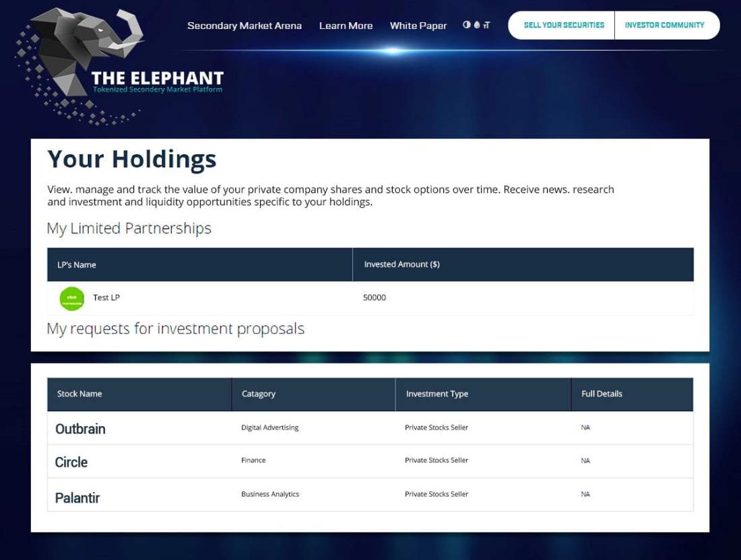This screenshot has height=560, width=741.
Task: Click Palantir's Private Stocks Seller cell
Action: point(437,494)
